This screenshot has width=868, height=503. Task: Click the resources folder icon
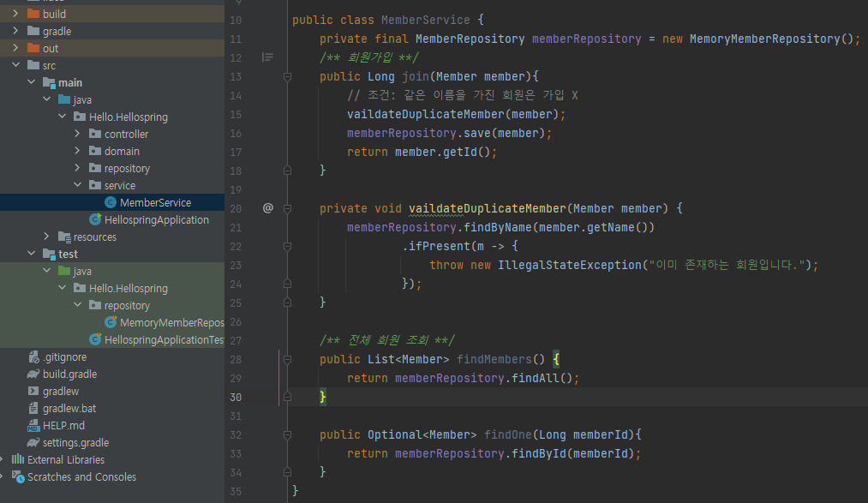pos(64,237)
